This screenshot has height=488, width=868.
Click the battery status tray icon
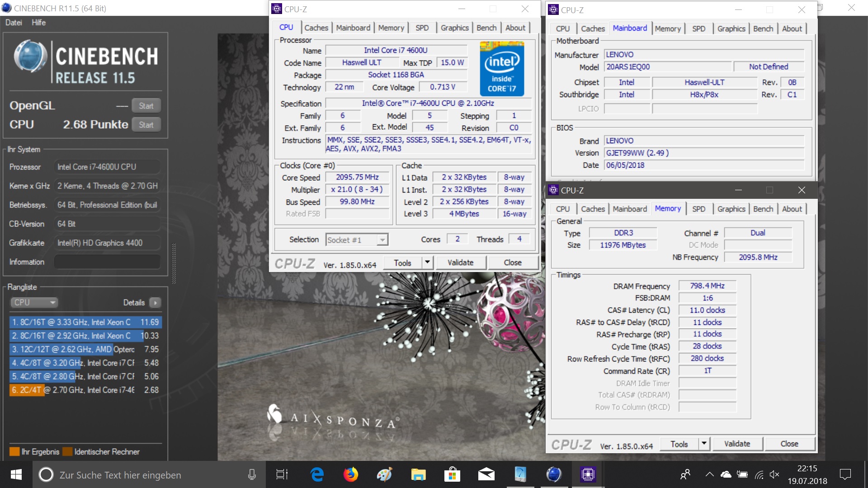[x=742, y=474]
